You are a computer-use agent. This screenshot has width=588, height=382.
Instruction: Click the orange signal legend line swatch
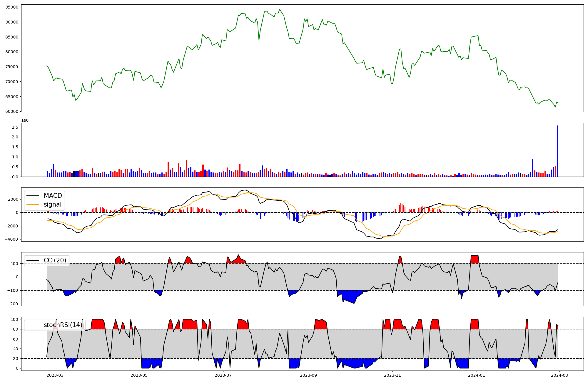pos(32,205)
